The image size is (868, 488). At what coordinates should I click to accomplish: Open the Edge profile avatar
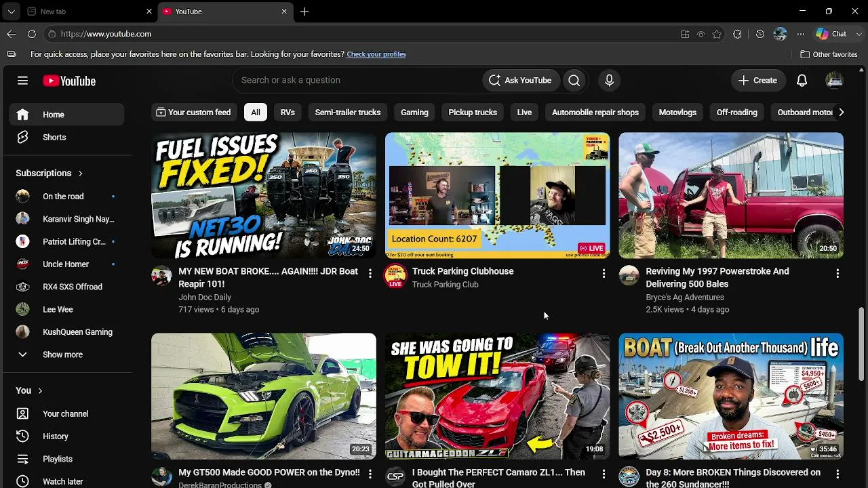pyautogui.click(x=781, y=34)
